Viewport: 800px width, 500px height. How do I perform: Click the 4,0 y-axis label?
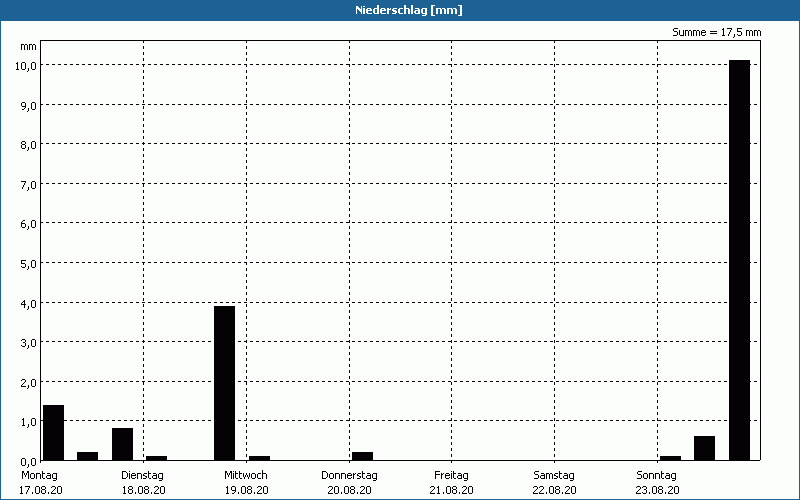[28, 303]
